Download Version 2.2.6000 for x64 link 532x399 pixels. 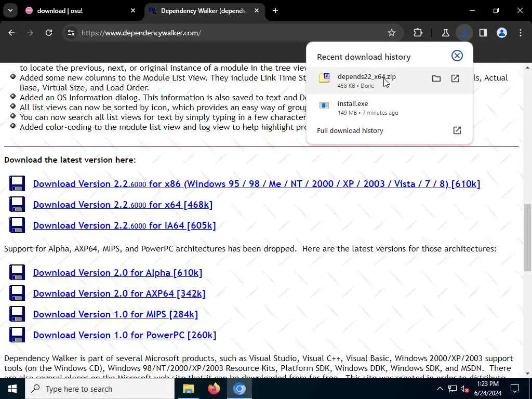click(x=123, y=205)
